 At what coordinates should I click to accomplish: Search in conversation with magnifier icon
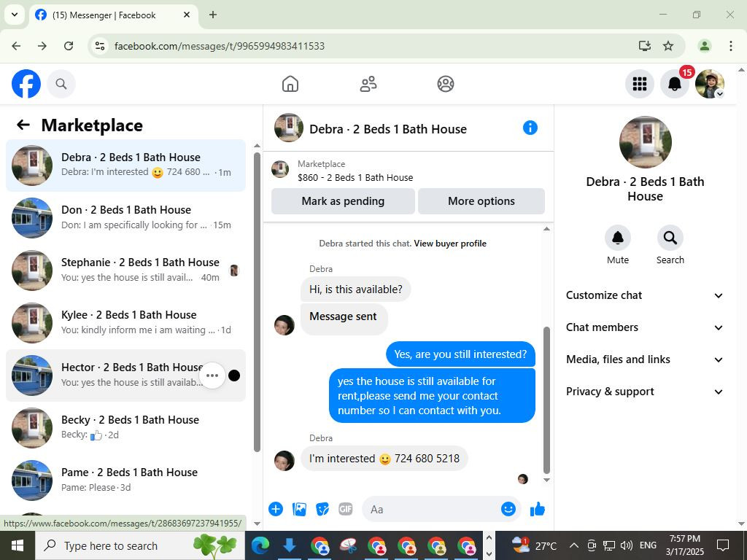tap(670, 238)
